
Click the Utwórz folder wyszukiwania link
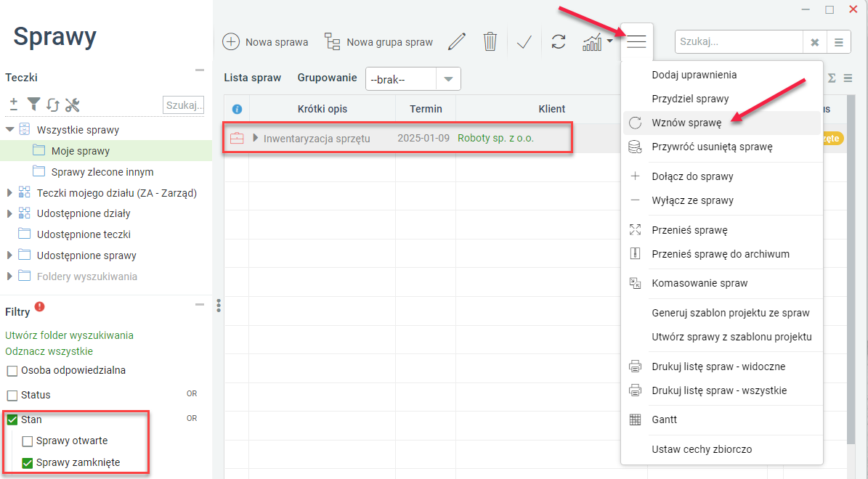tap(69, 335)
